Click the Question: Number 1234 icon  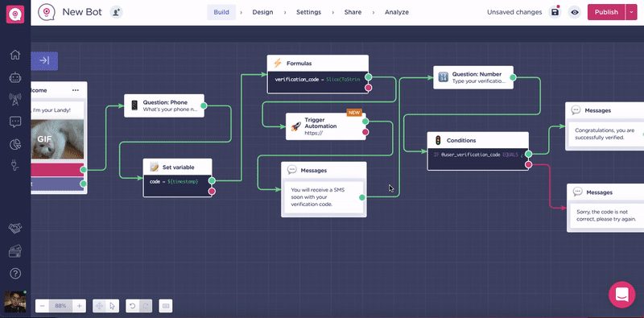pos(444,77)
